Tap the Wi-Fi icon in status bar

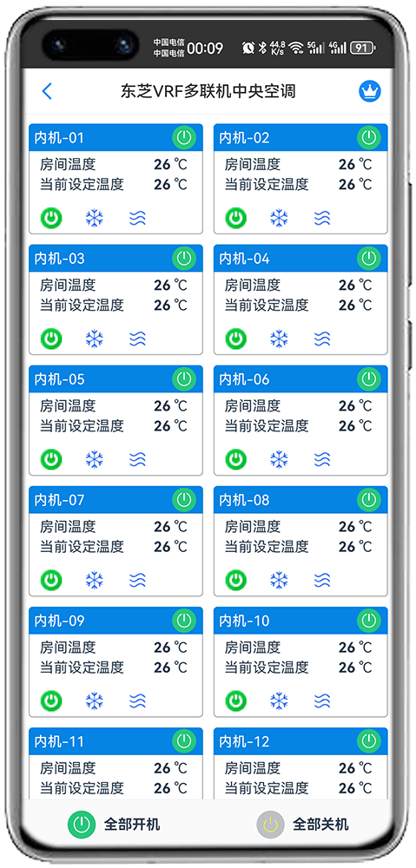point(296,48)
